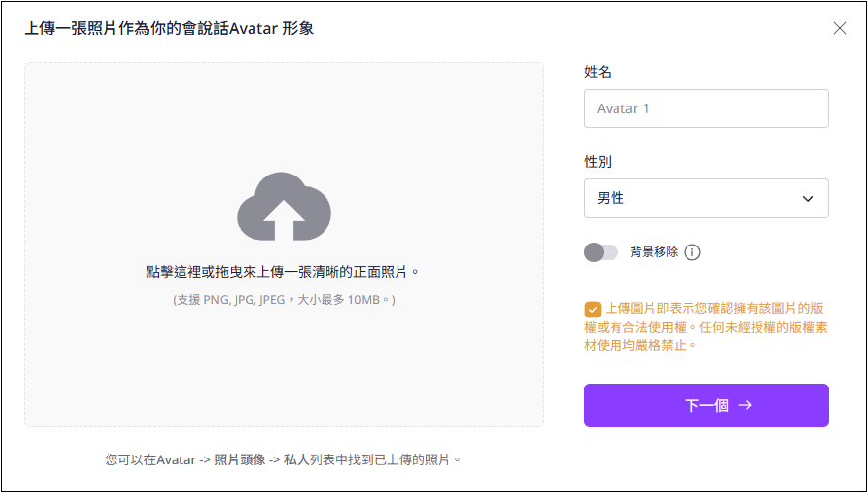Click the 姓名 field label
This screenshot has width=868, height=493.
click(x=598, y=72)
